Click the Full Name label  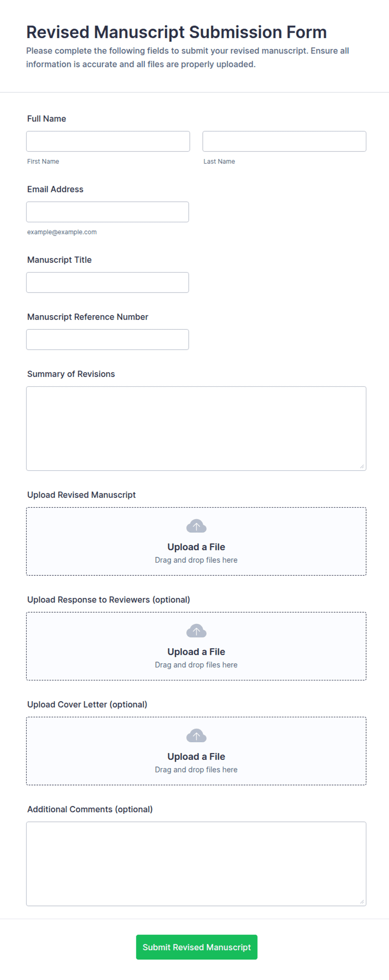pos(46,118)
